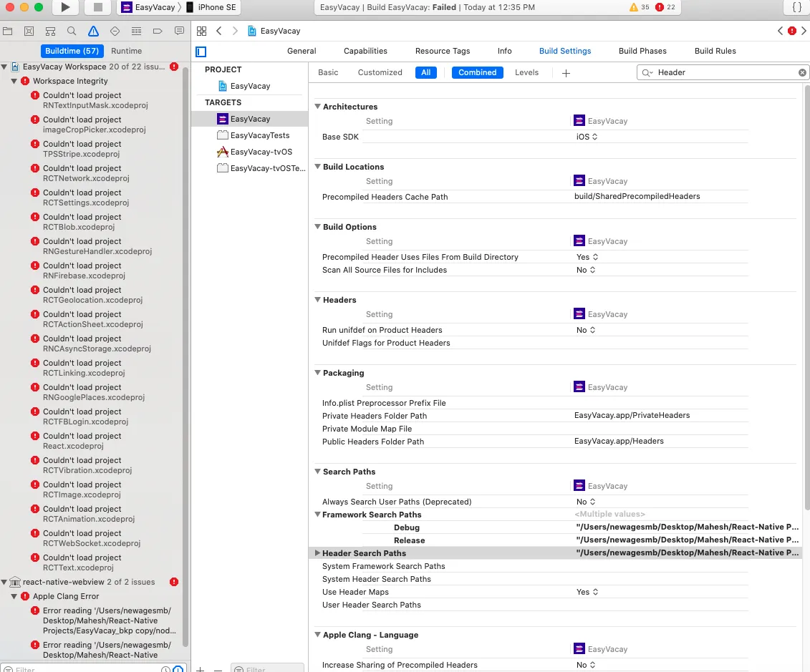This screenshot has height=672, width=810.
Task: Jump to next issue arrow at top right
Action: pyautogui.click(x=804, y=31)
